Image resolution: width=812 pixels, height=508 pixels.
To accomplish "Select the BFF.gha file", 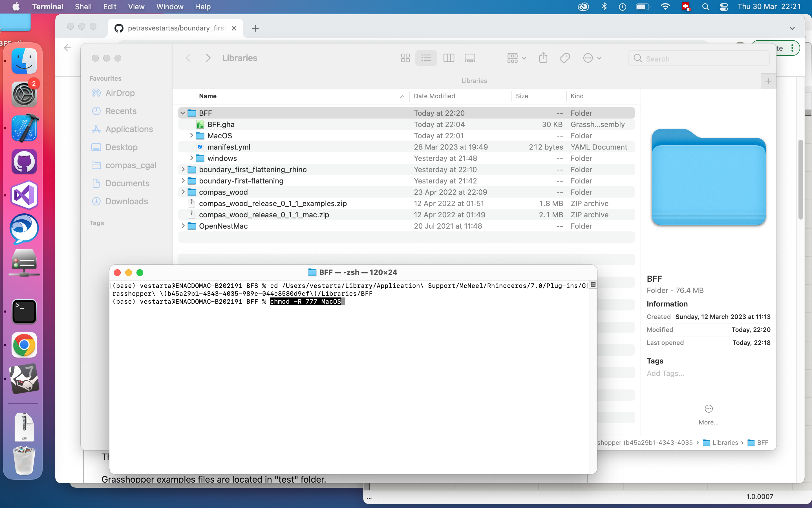I will coord(406,124).
